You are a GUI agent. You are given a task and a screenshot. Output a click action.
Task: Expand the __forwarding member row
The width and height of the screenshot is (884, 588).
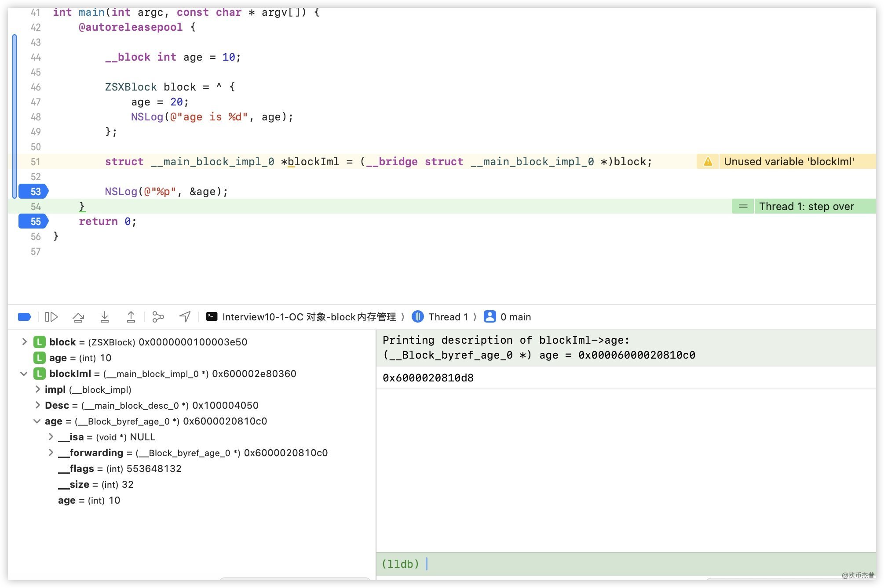51,453
